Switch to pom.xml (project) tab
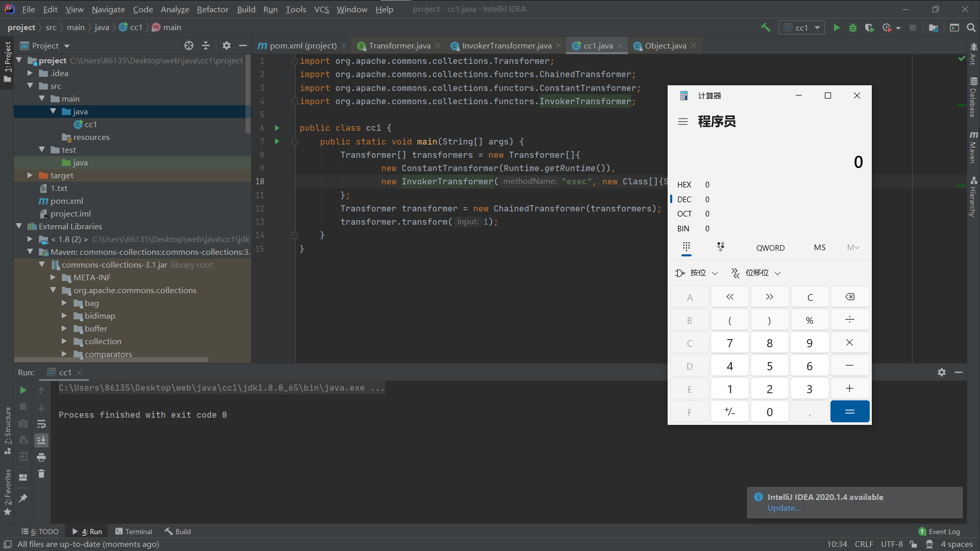Screen dimensions: 980x551 tap(303, 45)
